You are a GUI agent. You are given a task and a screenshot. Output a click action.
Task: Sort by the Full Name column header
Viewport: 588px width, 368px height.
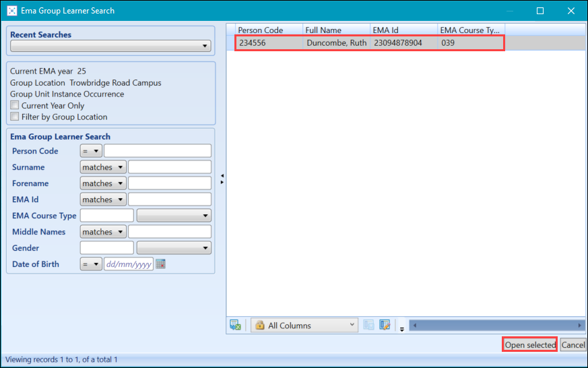point(336,30)
